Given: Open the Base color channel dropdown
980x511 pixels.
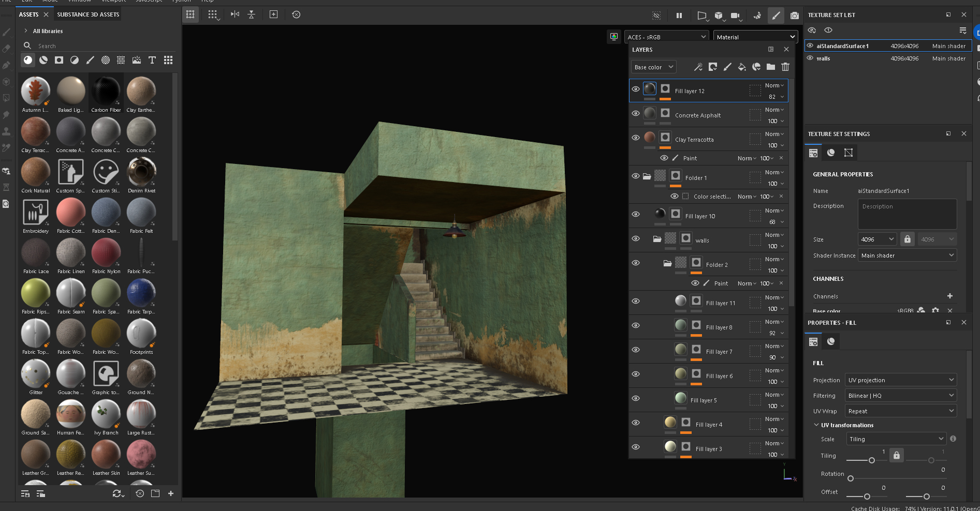Looking at the screenshot, I should 654,67.
